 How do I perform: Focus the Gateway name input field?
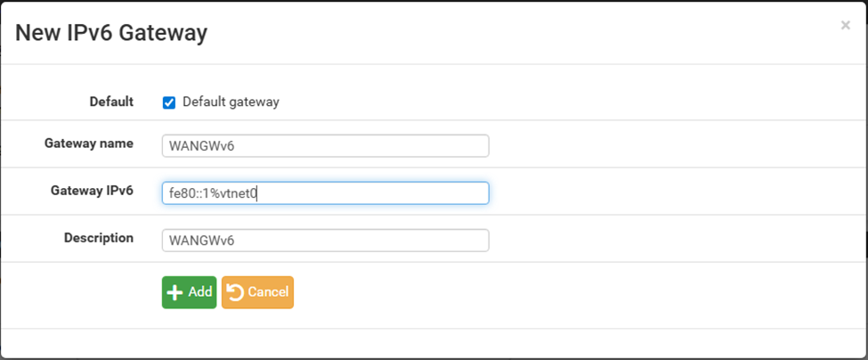[x=325, y=145]
